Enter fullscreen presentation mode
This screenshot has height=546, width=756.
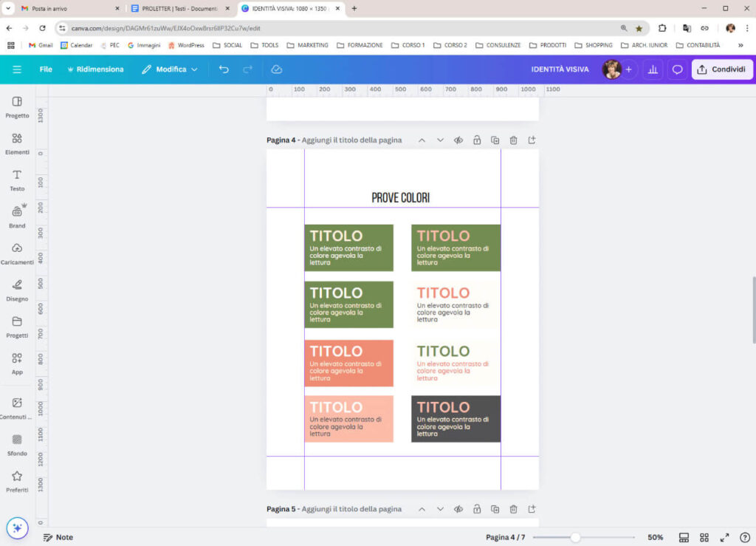[725, 537]
